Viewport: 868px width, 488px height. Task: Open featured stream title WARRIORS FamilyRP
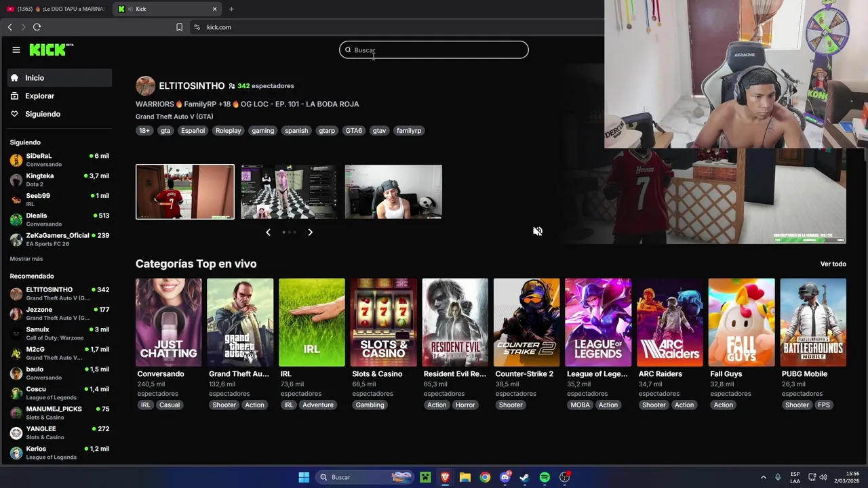(248, 104)
